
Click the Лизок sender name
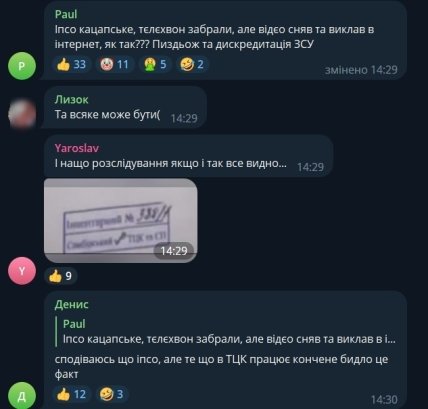click(x=71, y=100)
